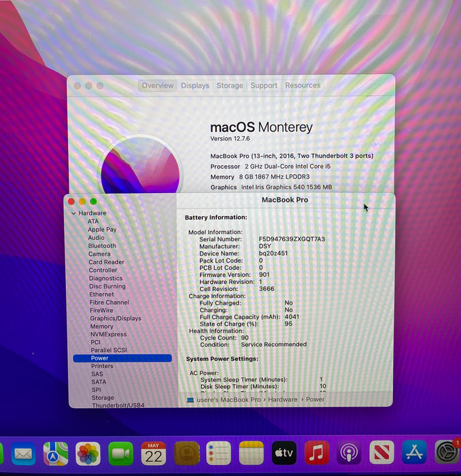Launch the Apple TV app
461x476 pixels.
(284, 453)
